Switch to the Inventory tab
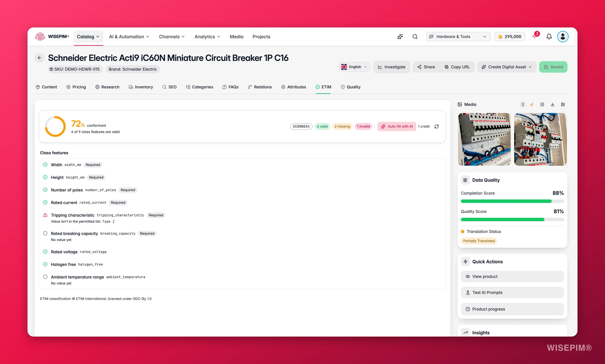Screen dimensions: 605x364 (141, 87)
